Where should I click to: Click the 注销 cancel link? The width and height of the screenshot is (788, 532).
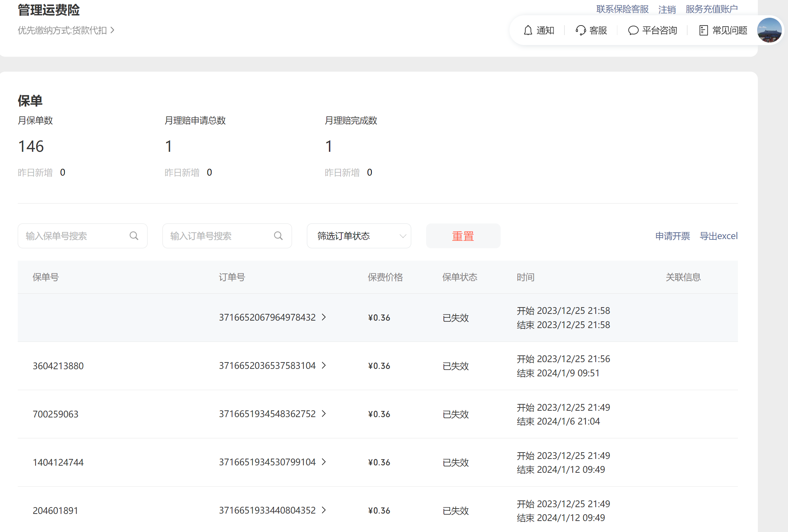click(667, 10)
